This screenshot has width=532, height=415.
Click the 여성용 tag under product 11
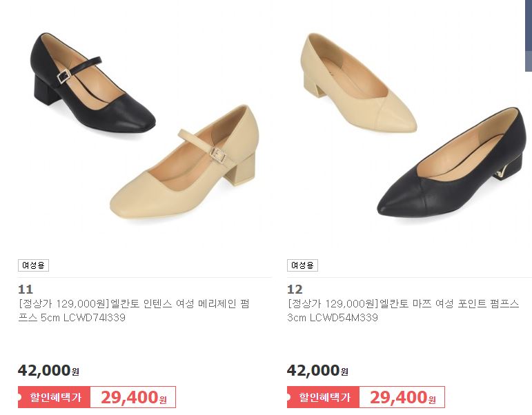point(33,265)
